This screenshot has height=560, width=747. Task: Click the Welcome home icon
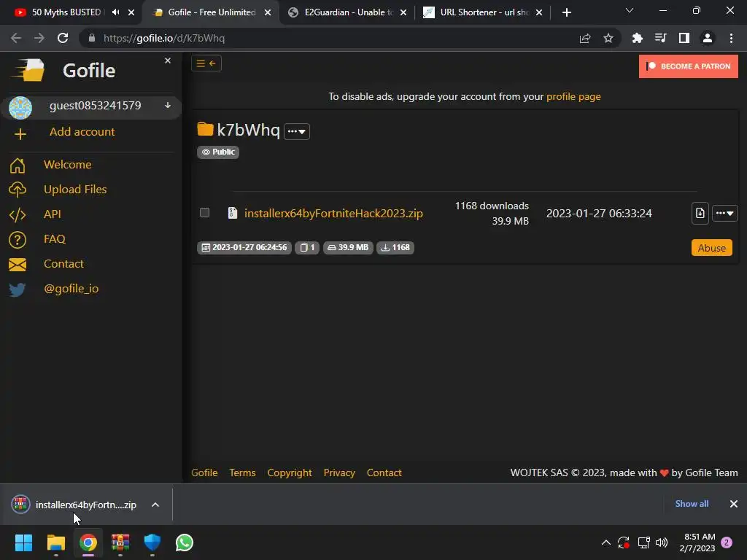click(18, 166)
